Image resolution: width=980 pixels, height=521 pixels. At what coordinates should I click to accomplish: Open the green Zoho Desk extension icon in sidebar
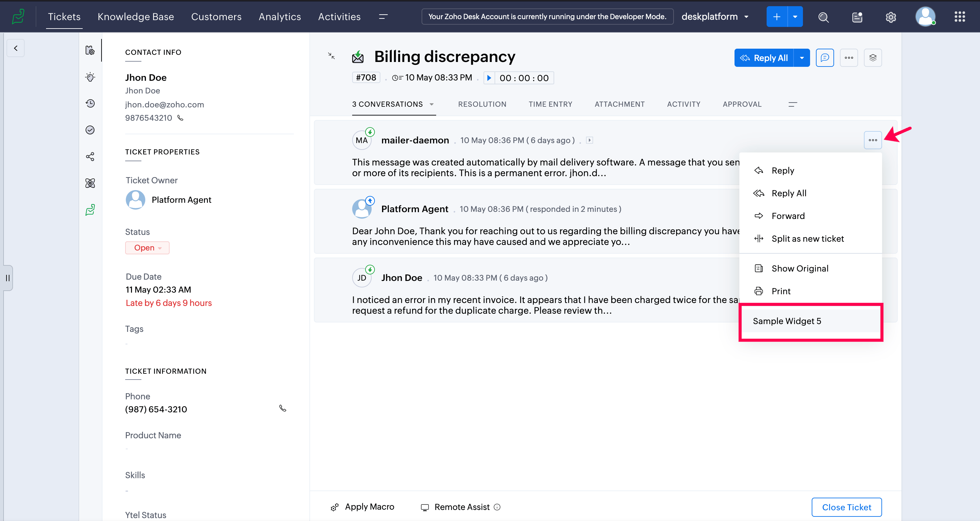point(90,210)
